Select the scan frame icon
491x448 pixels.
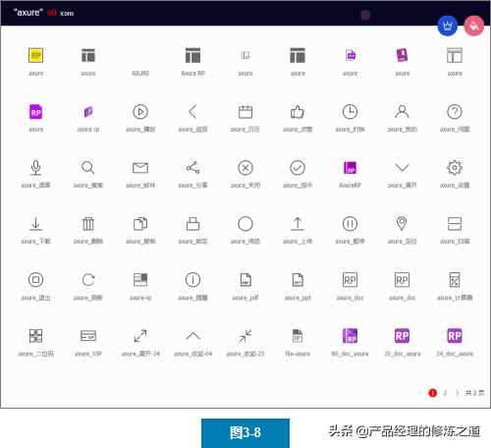click(x=455, y=224)
